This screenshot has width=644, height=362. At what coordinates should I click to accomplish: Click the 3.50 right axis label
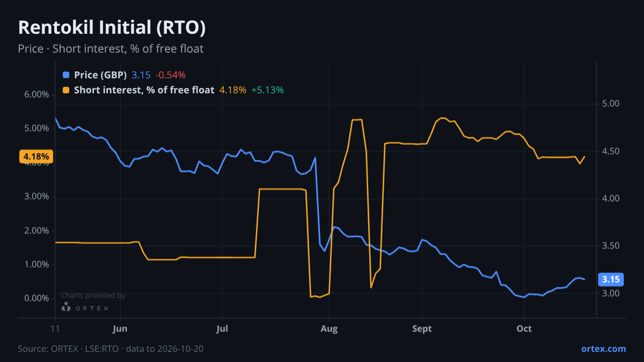click(x=611, y=246)
